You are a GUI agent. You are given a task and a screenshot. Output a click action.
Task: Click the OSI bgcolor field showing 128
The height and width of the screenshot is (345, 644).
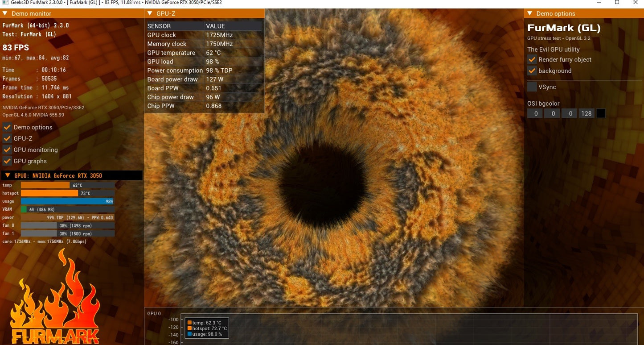click(x=587, y=113)
